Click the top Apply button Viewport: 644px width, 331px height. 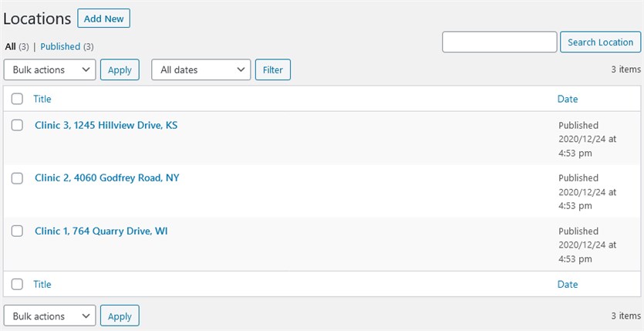pos(120,69)
